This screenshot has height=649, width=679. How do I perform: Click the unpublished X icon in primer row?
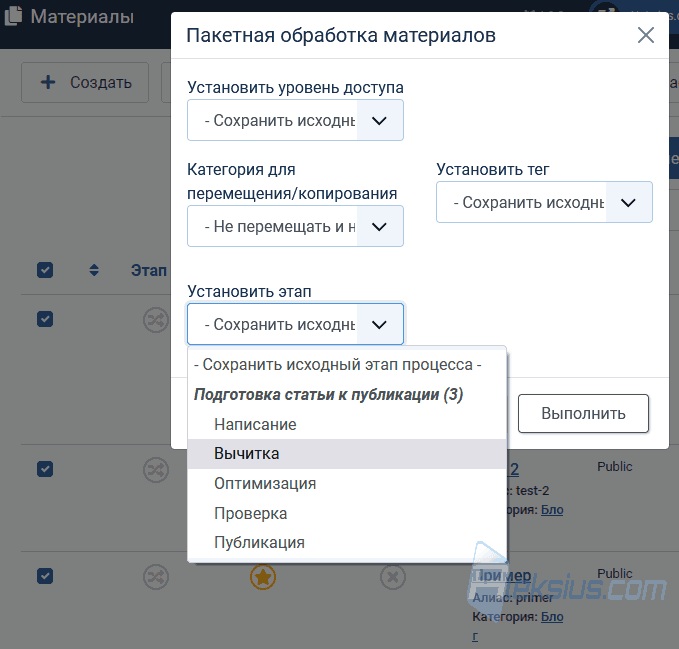(393, 577)
